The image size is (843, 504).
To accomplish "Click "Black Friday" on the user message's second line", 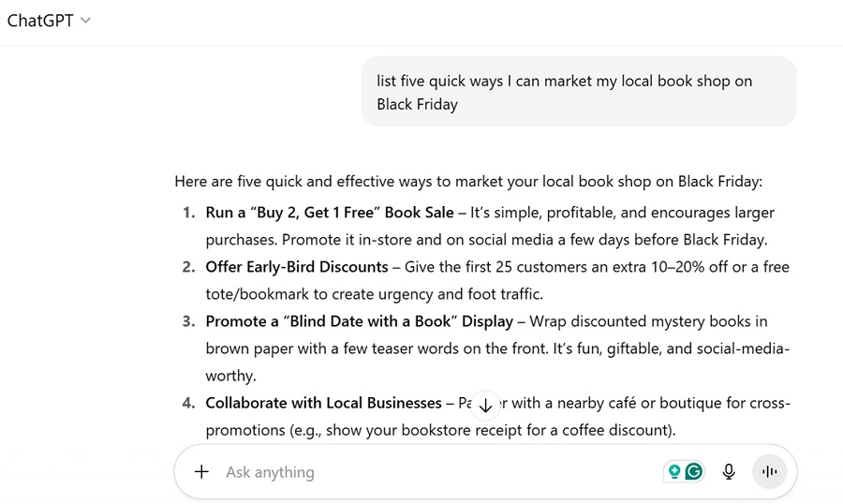I will pos(417,104).
